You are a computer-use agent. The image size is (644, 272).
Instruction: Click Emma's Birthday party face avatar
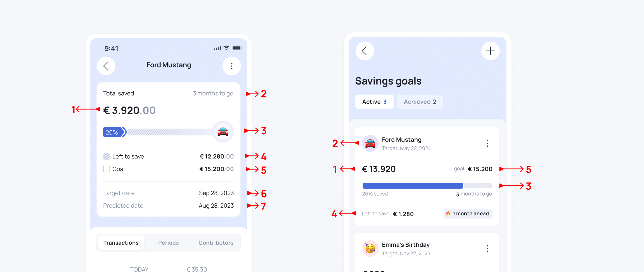(370, 248)
